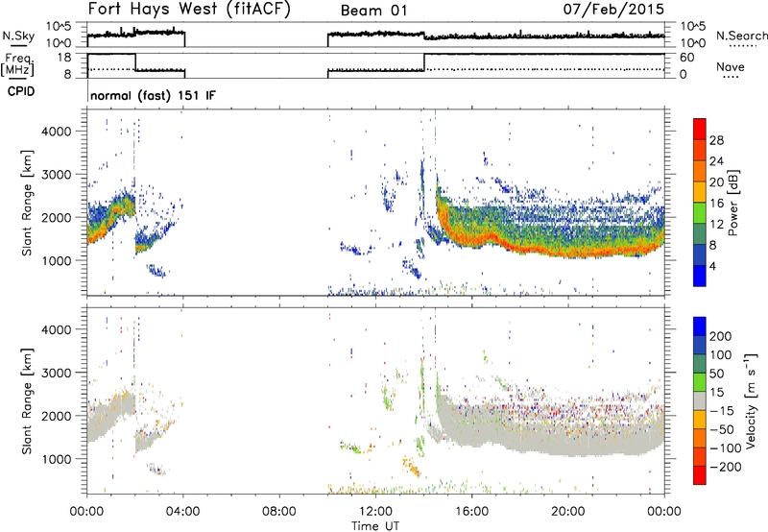The width and height of the screenshot is (768, 532).
Task: Click the "12:00" time axis label
Action: (375, 512)
